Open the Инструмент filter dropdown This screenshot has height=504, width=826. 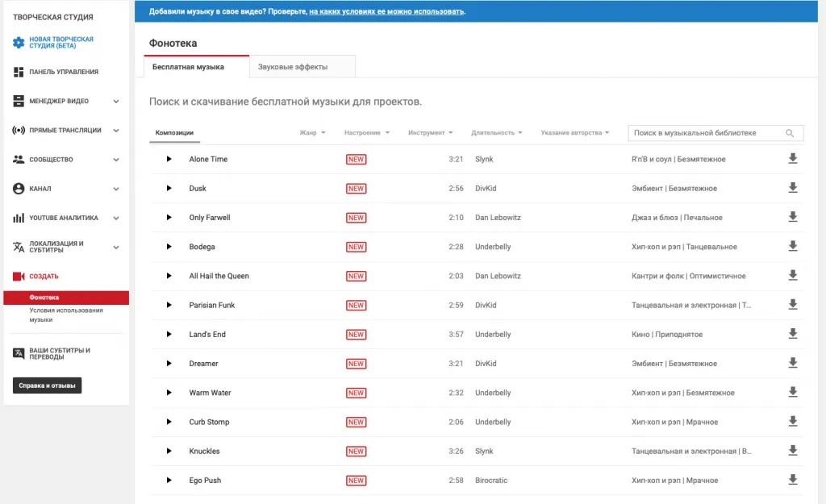click(x=431, y=133)
